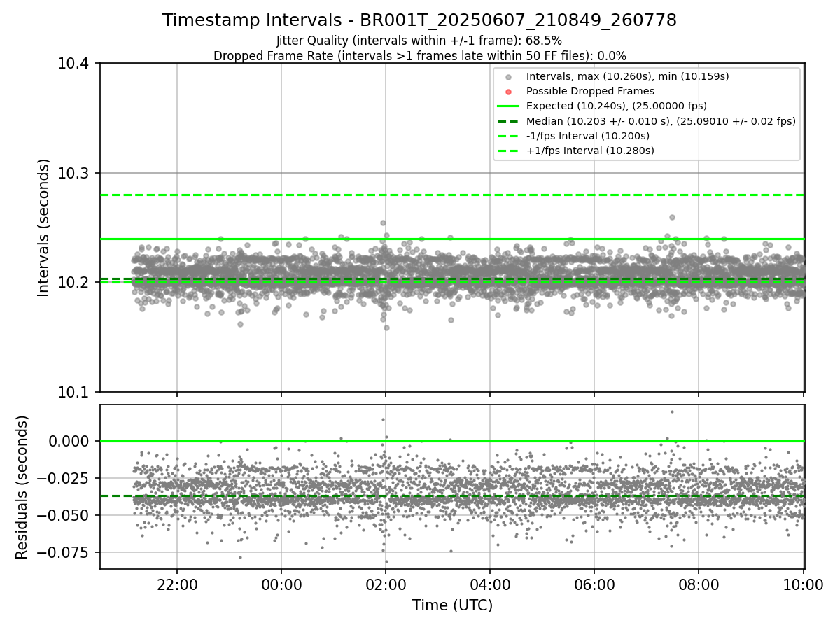840x630 pixels.
Task: Click the x-axis tick label '04:00'
Action: (x=490, y=584)
